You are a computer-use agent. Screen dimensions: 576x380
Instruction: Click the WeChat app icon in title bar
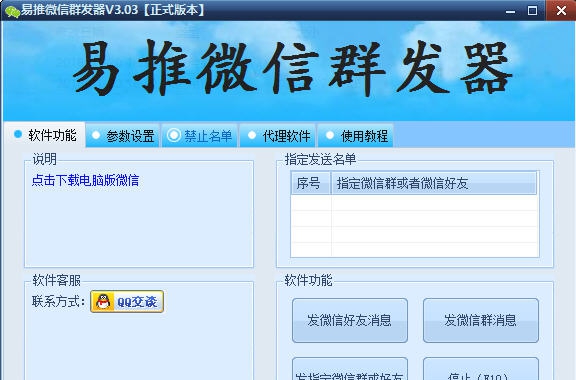click(x=12, y=11)
